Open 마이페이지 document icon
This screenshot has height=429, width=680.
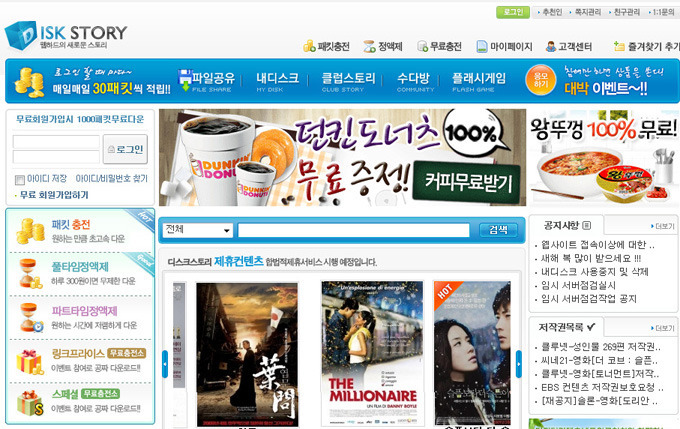click(482, 46)
